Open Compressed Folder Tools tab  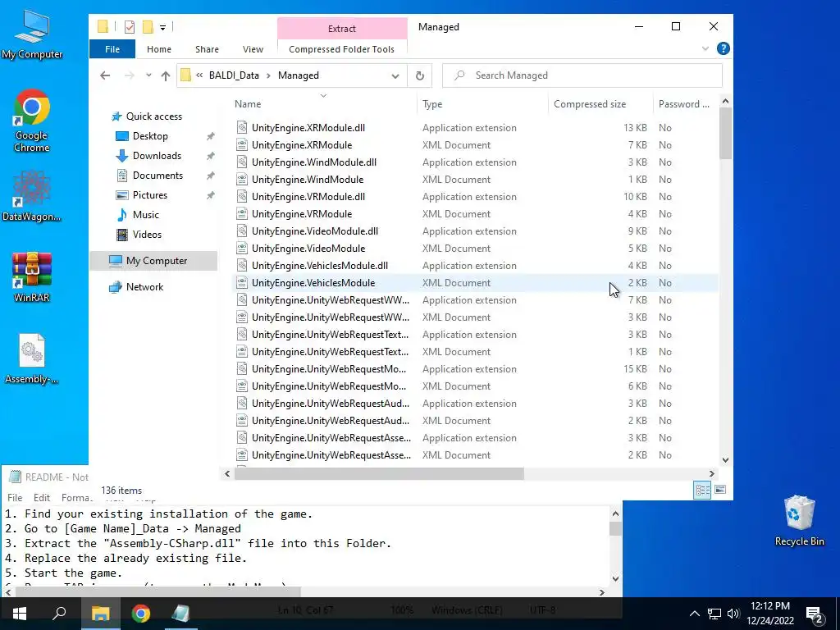342,49
